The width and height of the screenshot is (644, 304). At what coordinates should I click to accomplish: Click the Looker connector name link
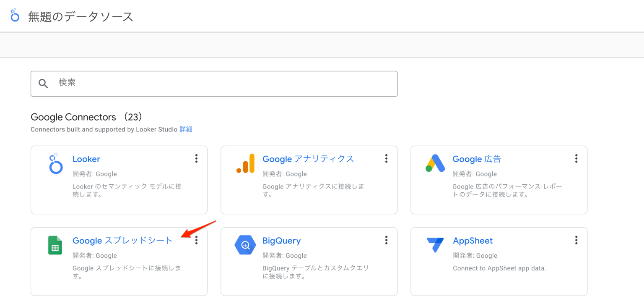(x=86, y=159)
